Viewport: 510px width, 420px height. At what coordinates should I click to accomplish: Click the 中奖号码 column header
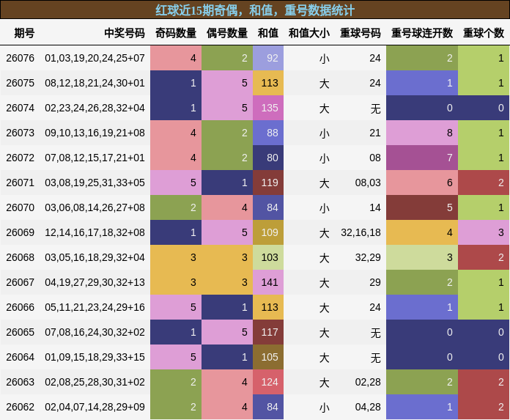tap(125, 33)
